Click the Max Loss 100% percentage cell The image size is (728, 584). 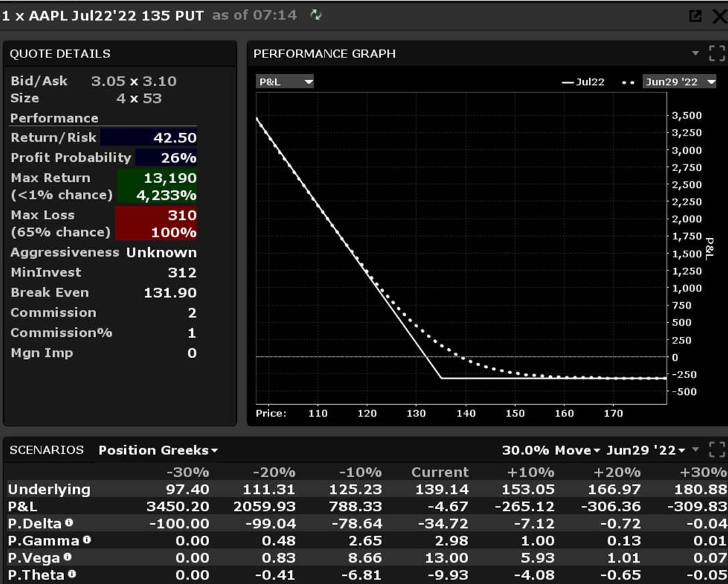point(156,233)
